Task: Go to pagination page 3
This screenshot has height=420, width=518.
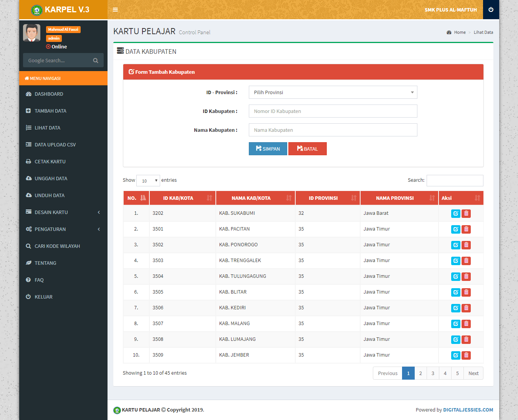Action: (x=433, y=374)
